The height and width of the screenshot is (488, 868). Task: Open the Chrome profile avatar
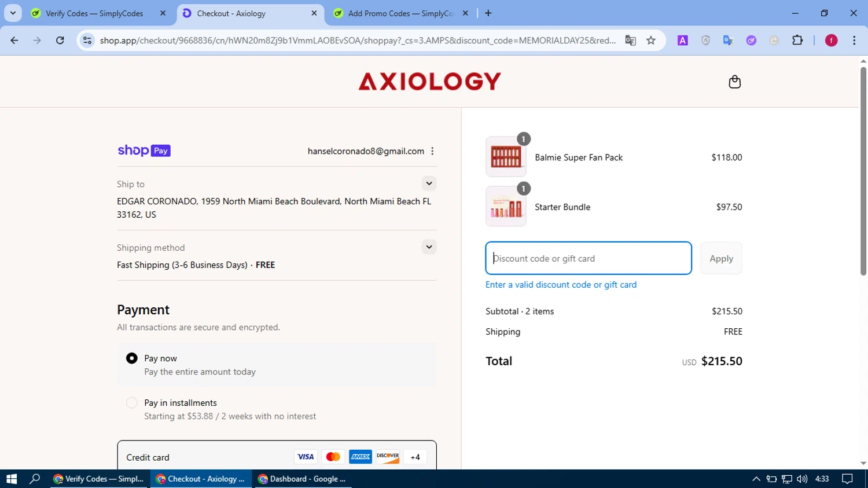pyautogui.click(x=832, y=40)
